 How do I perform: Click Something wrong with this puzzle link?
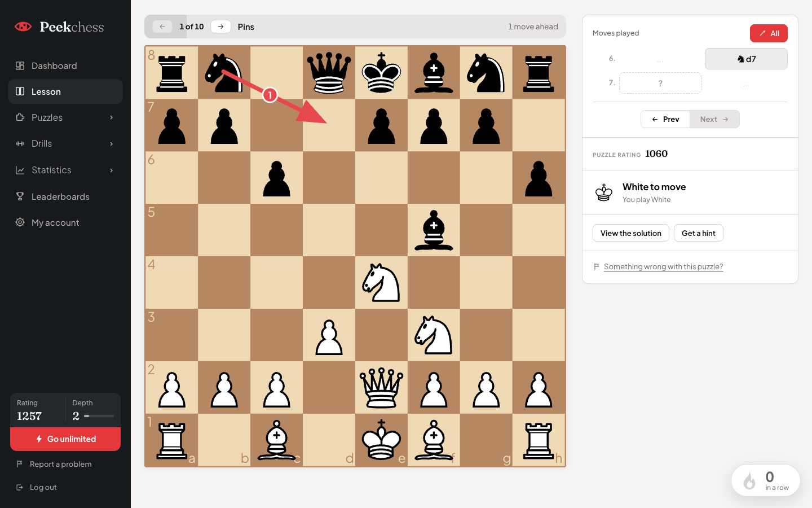[x=663, y=266]
